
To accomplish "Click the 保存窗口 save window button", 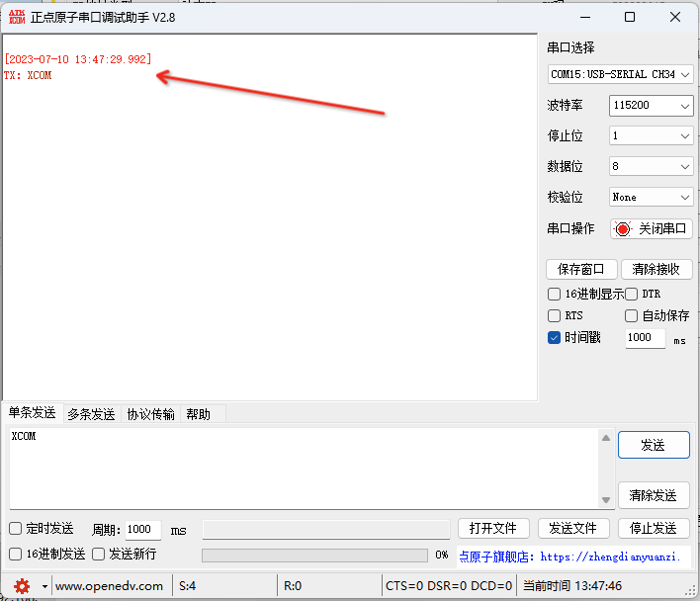I will (581, 269).
